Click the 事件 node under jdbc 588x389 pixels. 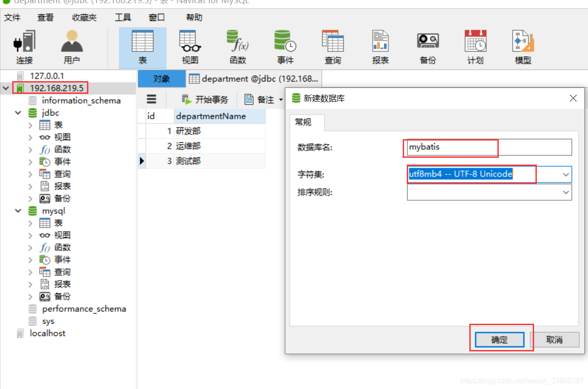(x=62, y=161)
